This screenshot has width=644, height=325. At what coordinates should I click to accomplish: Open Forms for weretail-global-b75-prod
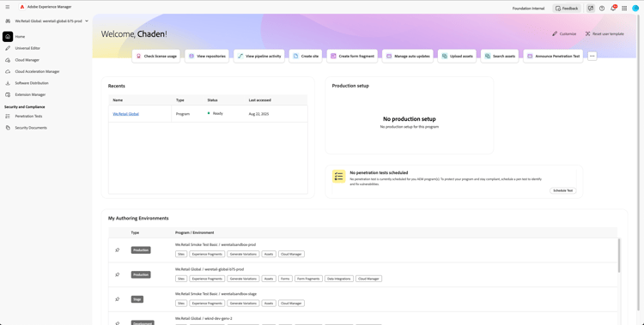pyautogui.click(x=285, y=279)
